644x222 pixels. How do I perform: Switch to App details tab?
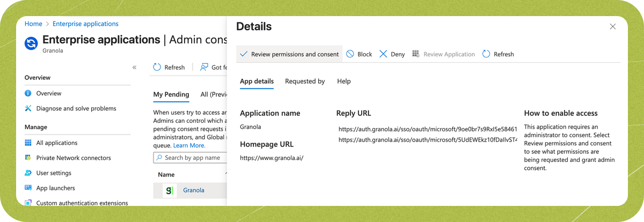pos(257,82)
